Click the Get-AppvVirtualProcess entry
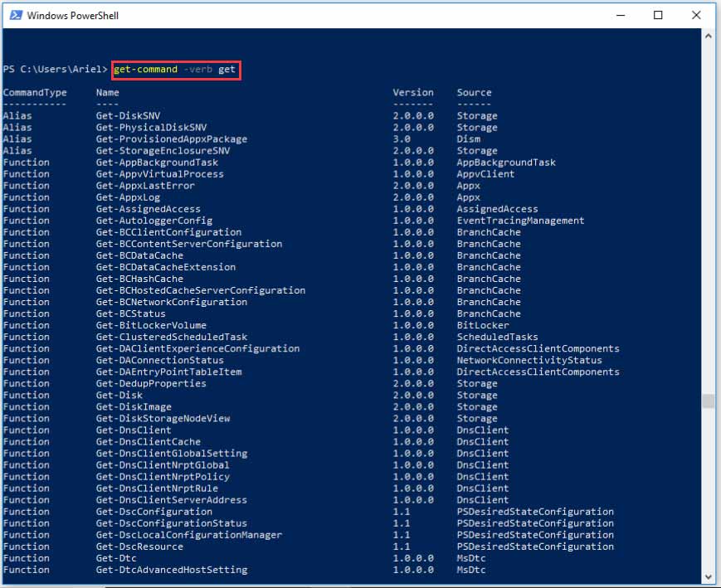Viewport: 721px width, 588px height. click(x=160, y=174)
